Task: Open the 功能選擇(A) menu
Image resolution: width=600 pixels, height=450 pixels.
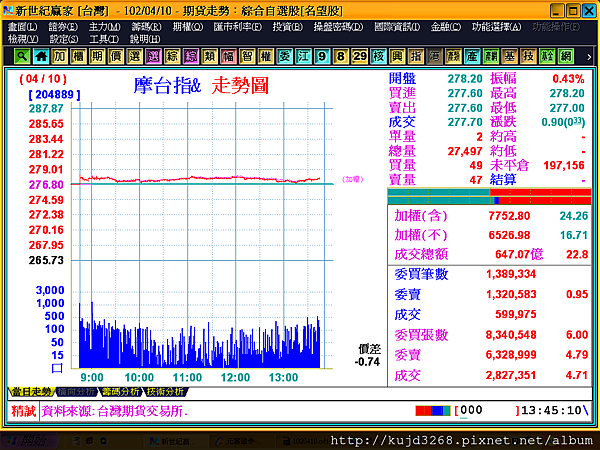Action: [x=497, y=27]
